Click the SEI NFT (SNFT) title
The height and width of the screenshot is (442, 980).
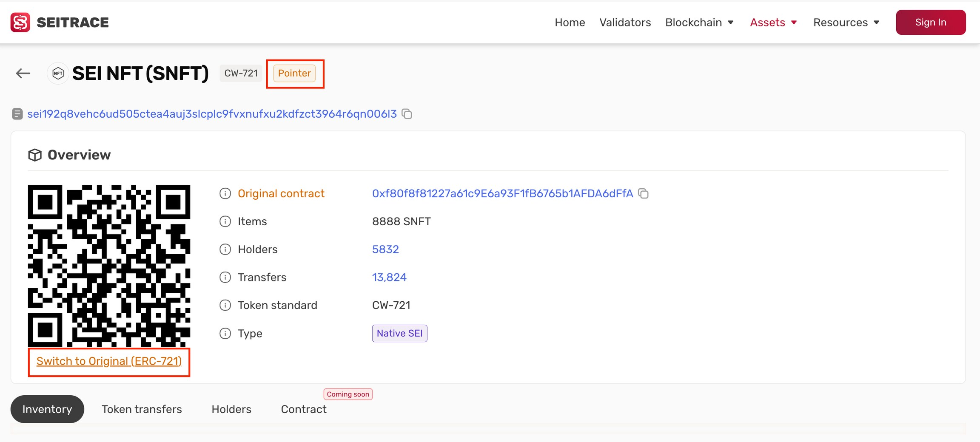tap(140, 74)
